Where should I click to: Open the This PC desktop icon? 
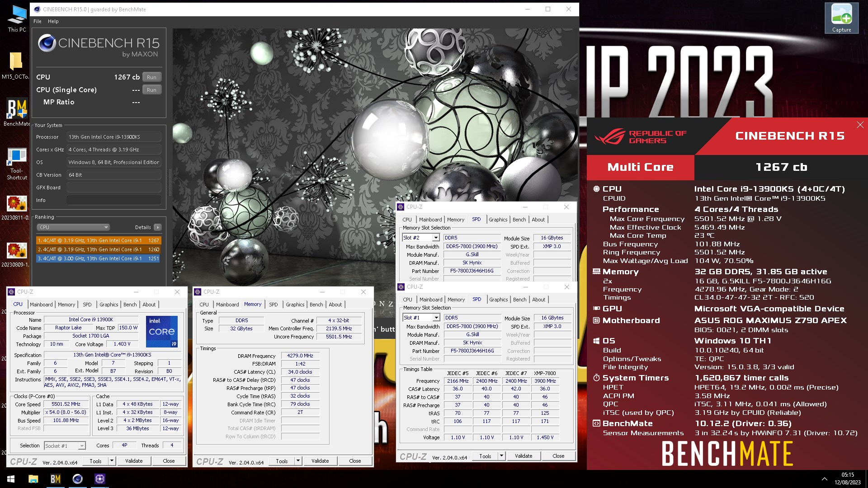point(17,19)
